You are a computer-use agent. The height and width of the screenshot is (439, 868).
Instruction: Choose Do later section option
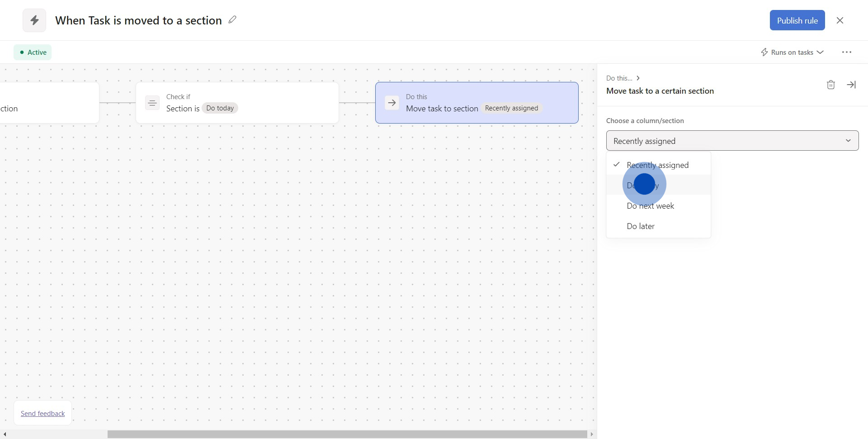[640, 226]
